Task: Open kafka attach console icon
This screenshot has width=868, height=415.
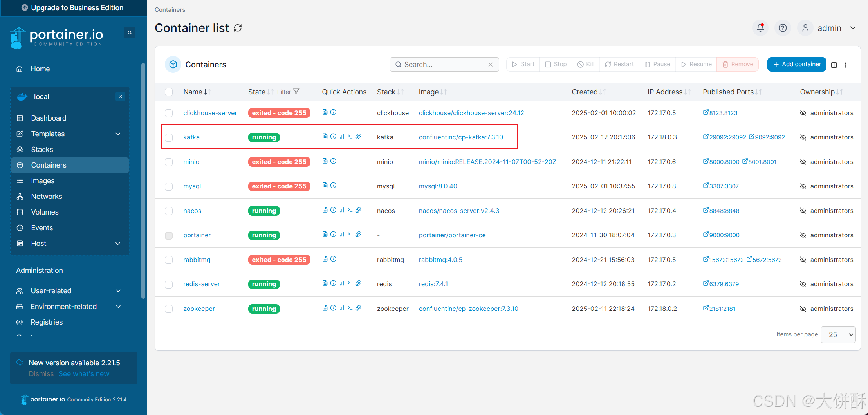Action: tap(358, 137)
